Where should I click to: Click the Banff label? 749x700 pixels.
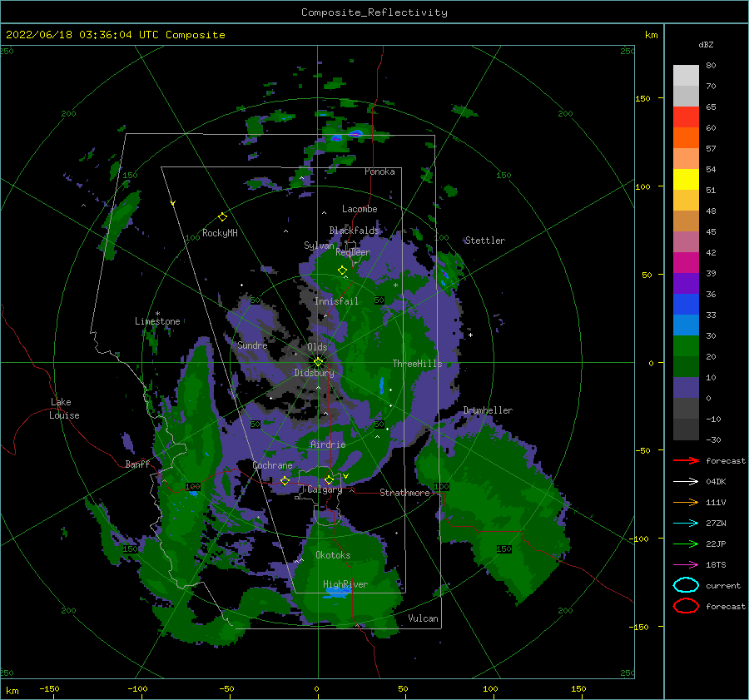(x=137, y=464)
